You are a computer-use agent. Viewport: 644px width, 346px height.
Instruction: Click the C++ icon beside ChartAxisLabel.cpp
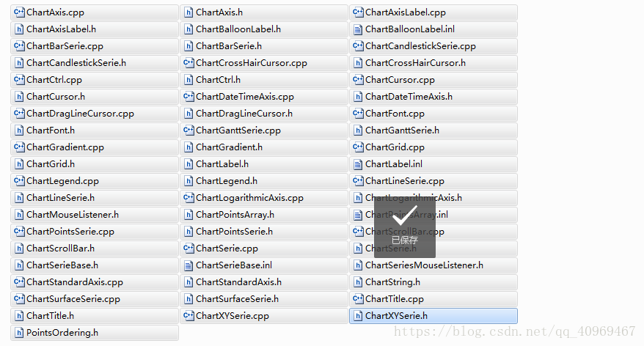(x=358, y=12)
